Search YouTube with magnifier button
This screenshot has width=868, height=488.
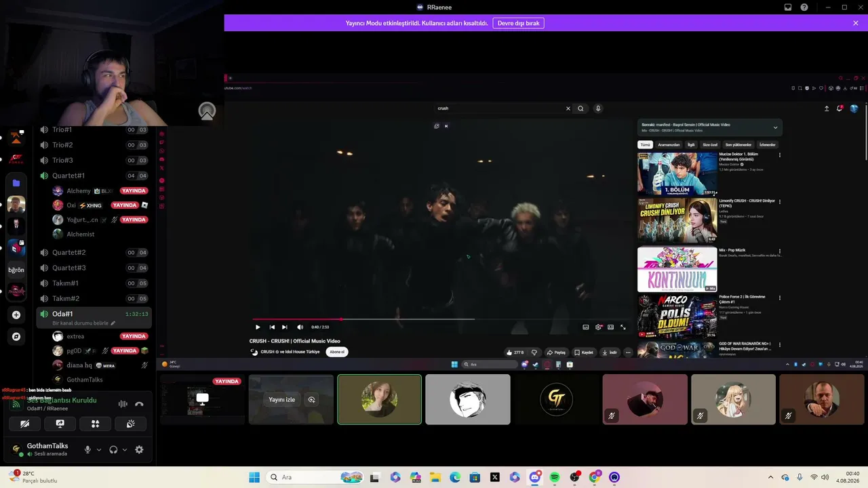coord(580,108)
